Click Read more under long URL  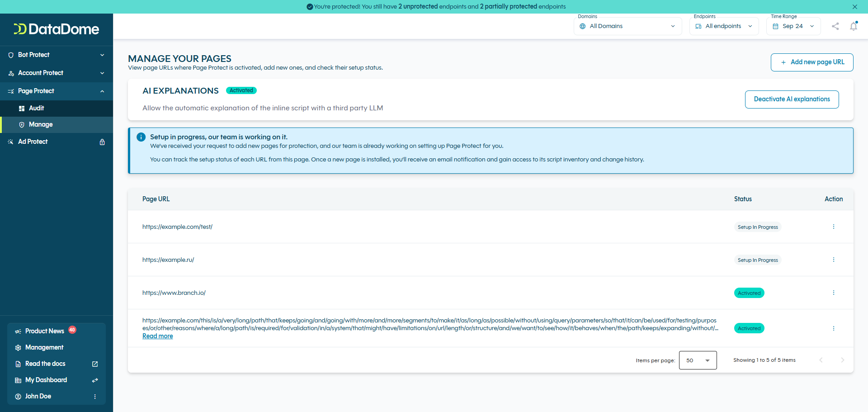pyautogui.click(x=158, y=336)
